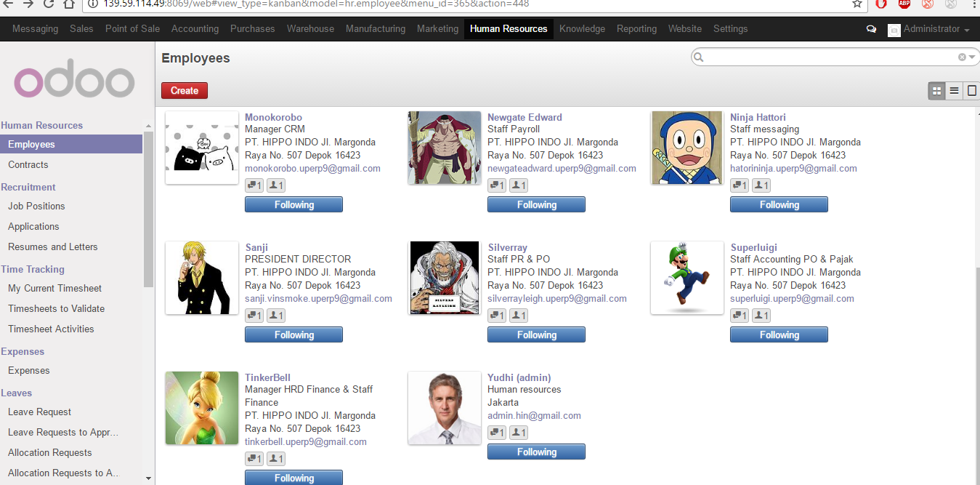Expand the search options dropdown arrow
Screen dimensions: 980x485
(x=972, y=57)
